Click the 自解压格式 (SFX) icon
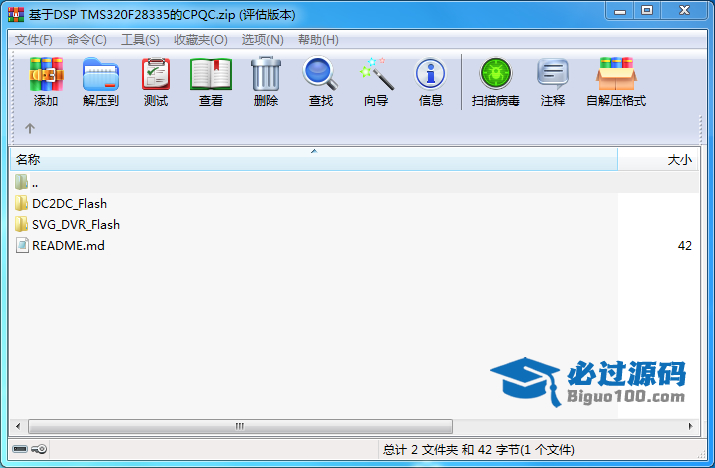 (x=616, y=74)
